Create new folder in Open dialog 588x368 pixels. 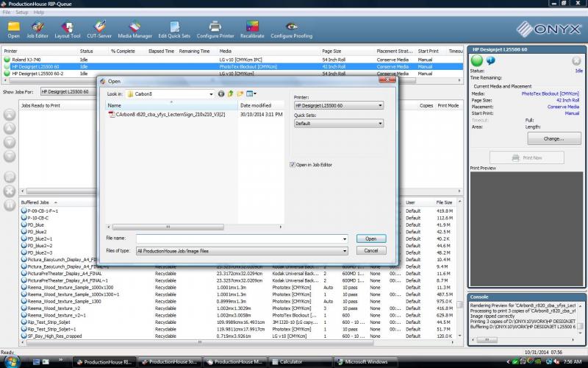click(x=240, y=94)
